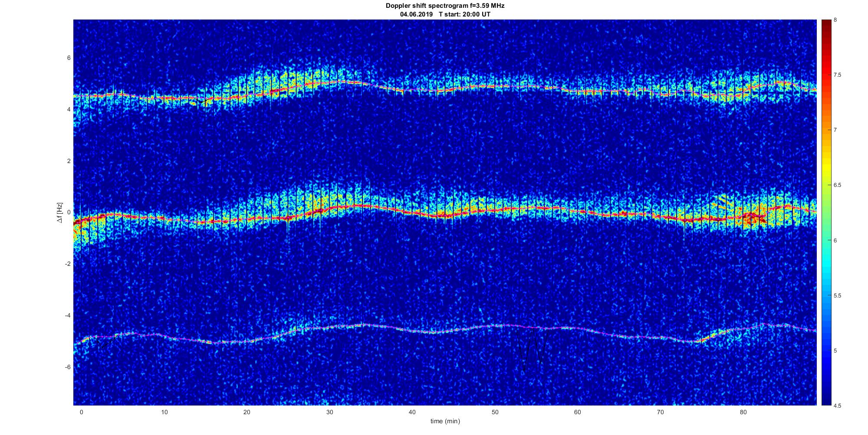This screenshot has height=435, width=868.
Task: Click the colorbar tick label '8'
Action: 835,20
